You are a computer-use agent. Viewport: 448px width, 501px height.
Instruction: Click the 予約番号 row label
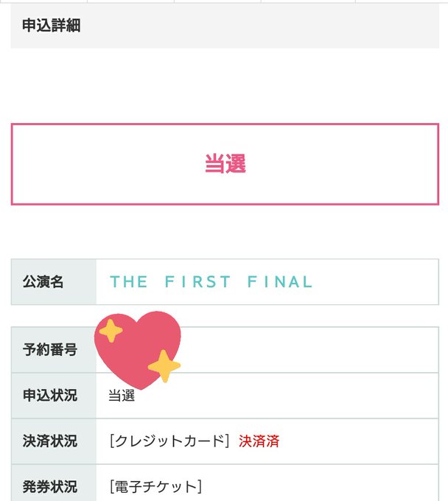click(x=50, y=349)
